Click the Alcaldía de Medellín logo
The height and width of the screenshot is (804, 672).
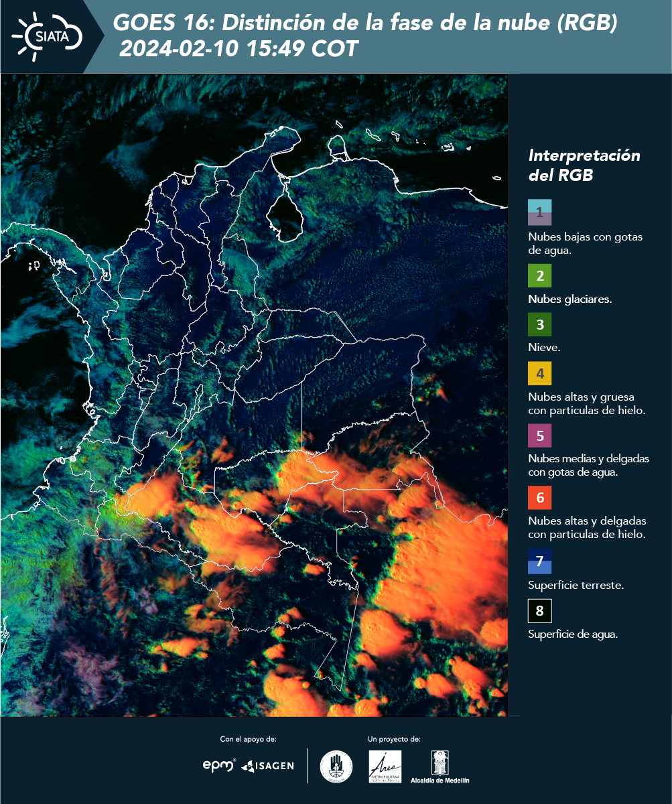click(x=440, y=766)
